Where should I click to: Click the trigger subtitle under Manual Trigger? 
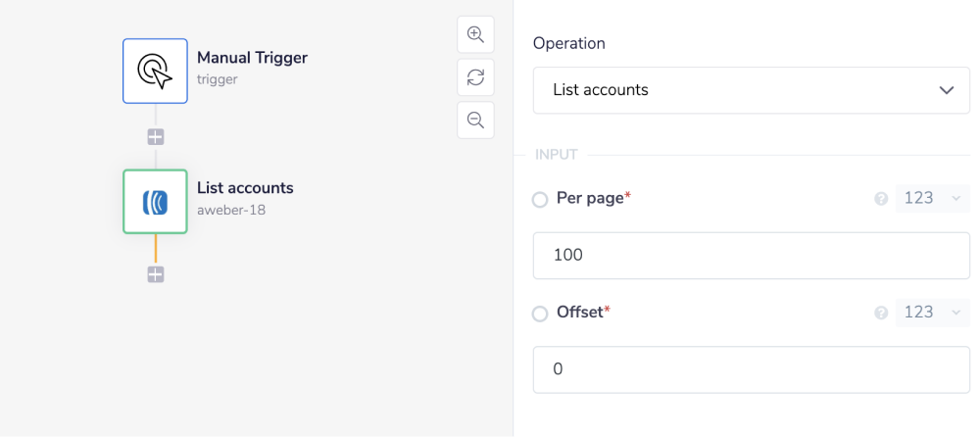click(217, 79)
